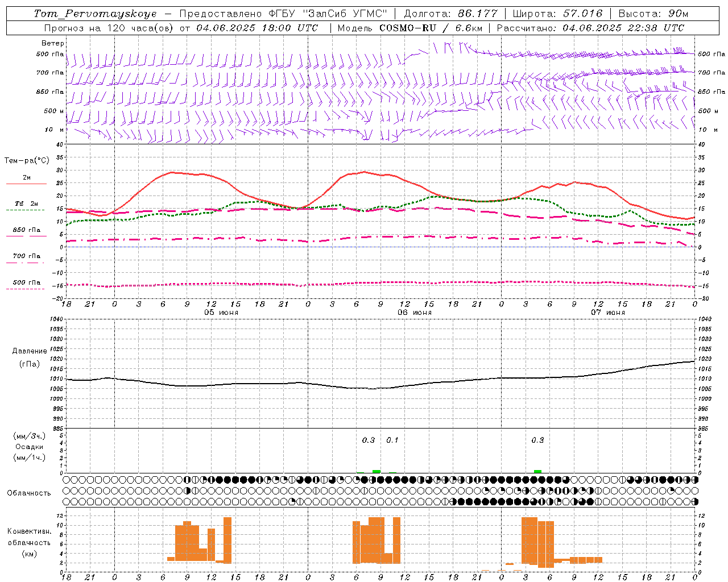The height and width of the screenshot is (582, 728).
Task: Click the model name COSMO-RU / 6.6км
Action: point(431,28)
